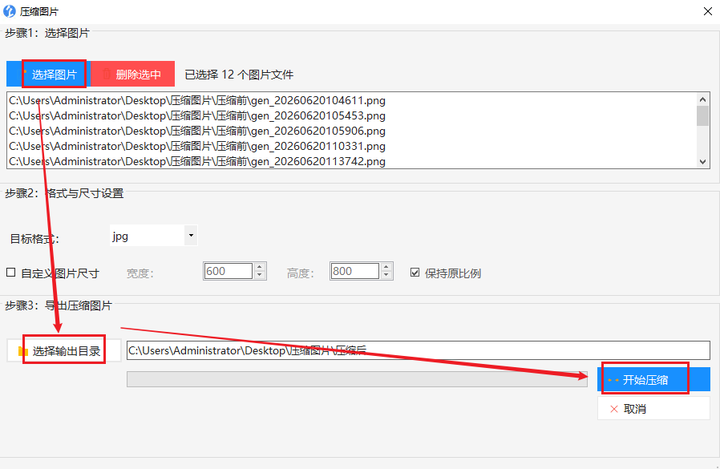The height and width of the screenshot is (469, 720).
Task: Click the file list scrollbar thumb
Action: pos(703,116)
